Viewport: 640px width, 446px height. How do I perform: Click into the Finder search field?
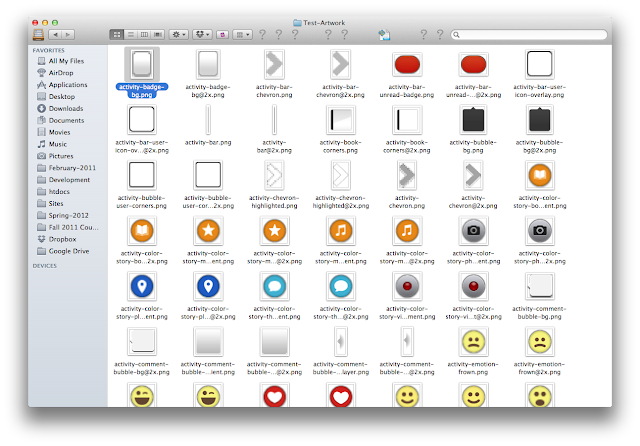click(529, 35)
